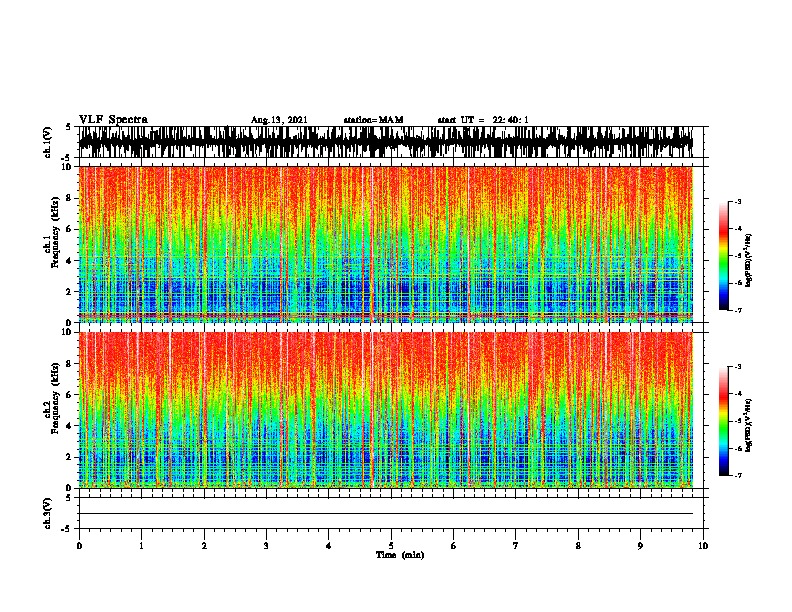Click the time axis tick label 6
Viewport: 792px width, 612px height.
(454, 546)
